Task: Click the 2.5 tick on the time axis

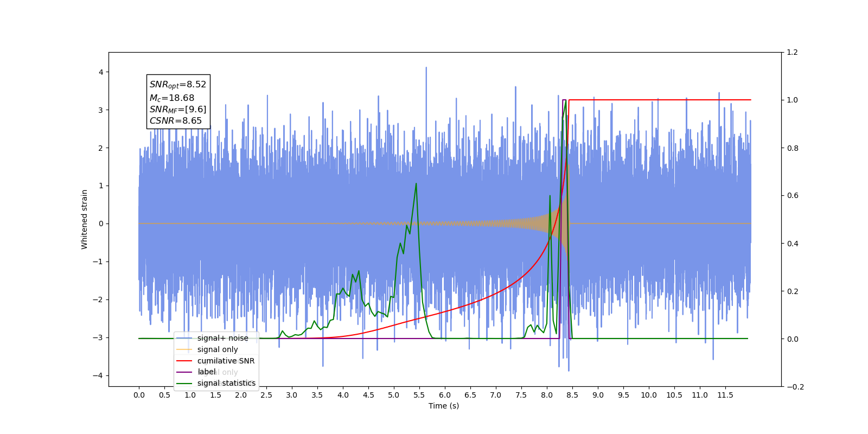Action: point(266,395)
